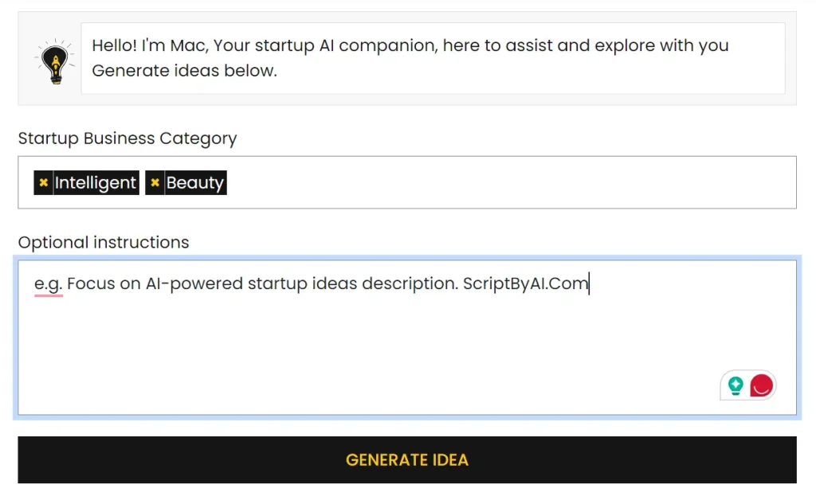Click the Optional instructions heading
The height and width of the screenshot is (504, 816).
(103, 242)
